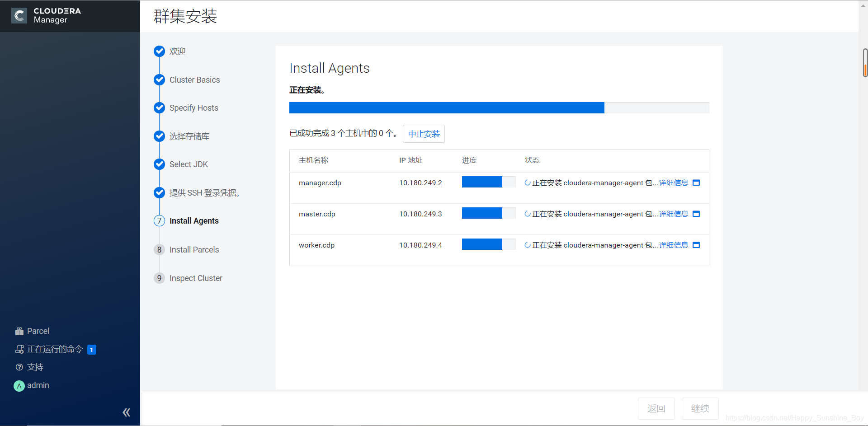Open the 支持 help icon
The width and height of the screenshot is (868, 426).
click(19, 367)
